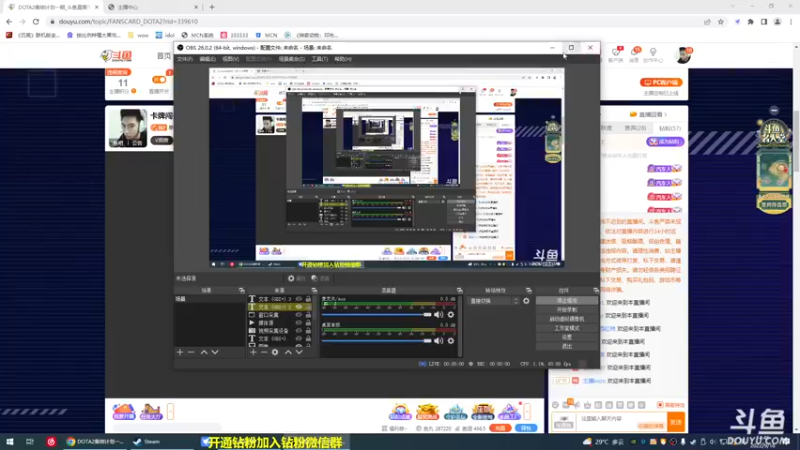The height and width of the screenshot is (450, 800).
Task: Move scene down using Scenes panel down arrow
Action: (215, 352)
